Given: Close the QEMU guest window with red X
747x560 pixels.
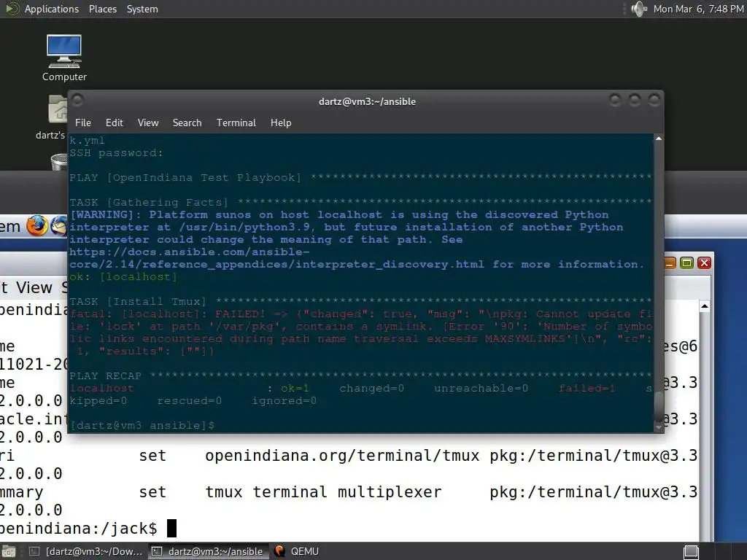Looking at the screenshot, I should (704, 262).
